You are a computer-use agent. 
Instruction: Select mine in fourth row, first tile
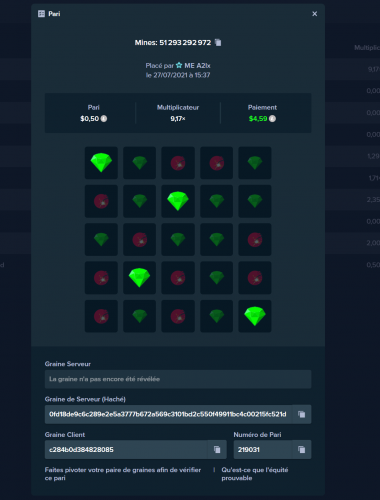point(101,278)
